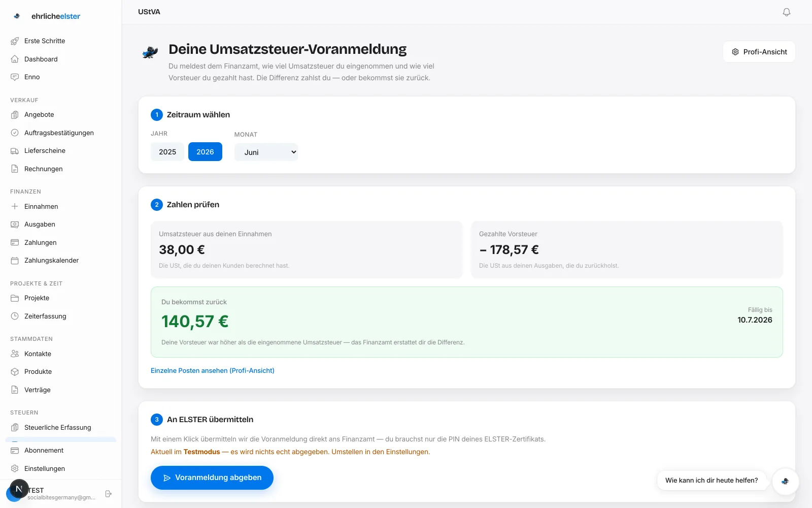Click the Angebote document icon

click(15, 115)
